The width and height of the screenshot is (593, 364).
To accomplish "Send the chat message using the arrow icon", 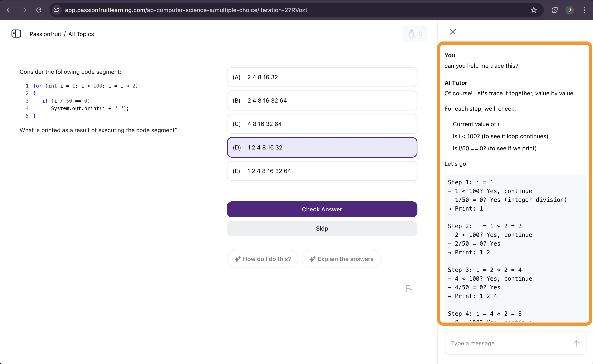I will (576, 343).
